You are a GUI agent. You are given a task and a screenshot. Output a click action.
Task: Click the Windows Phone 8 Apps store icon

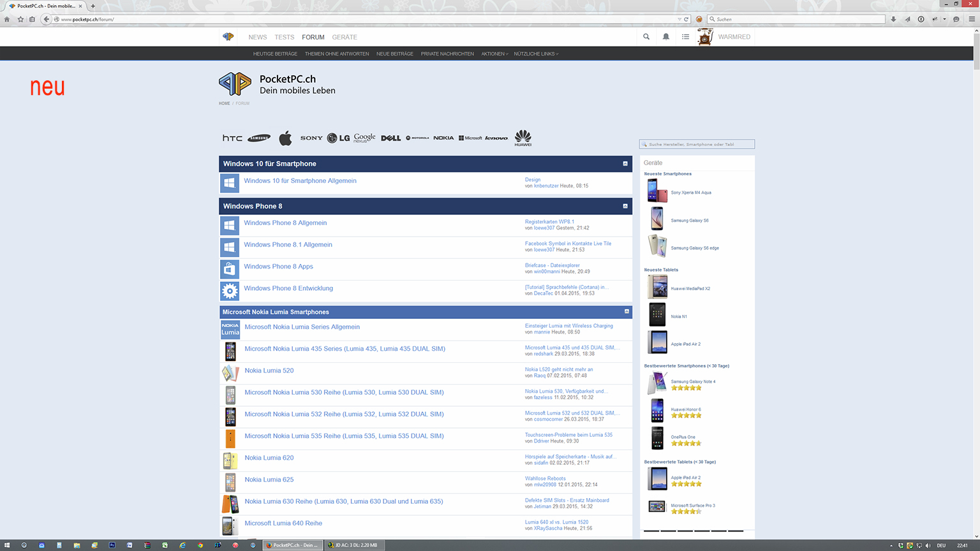point(230,269)
